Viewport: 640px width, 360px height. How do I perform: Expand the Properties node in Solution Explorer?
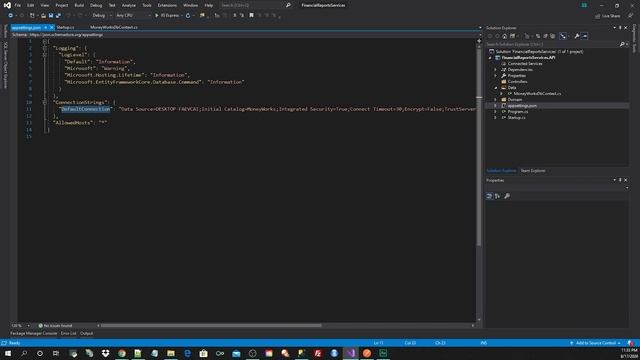[x=496, y=76]
